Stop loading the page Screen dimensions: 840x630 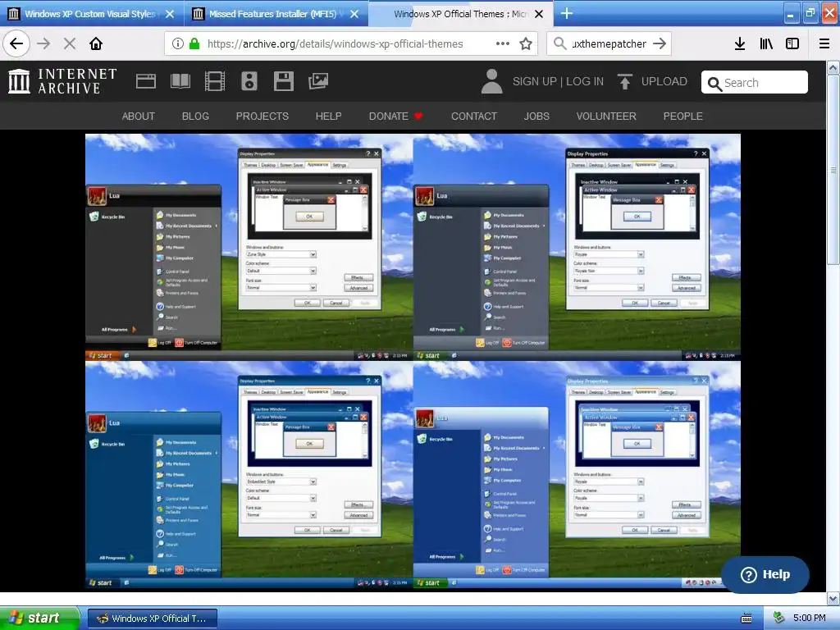(70, 44)
